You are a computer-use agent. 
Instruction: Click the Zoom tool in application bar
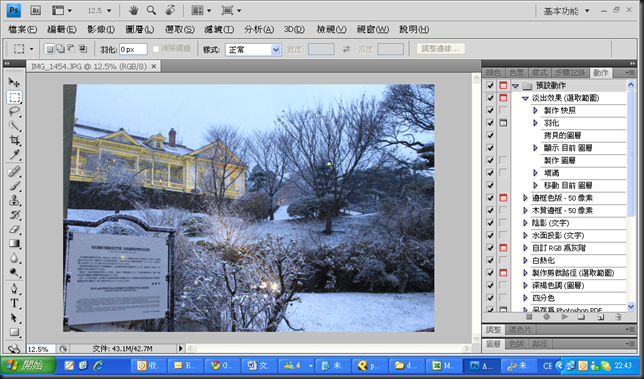[151, 10]
